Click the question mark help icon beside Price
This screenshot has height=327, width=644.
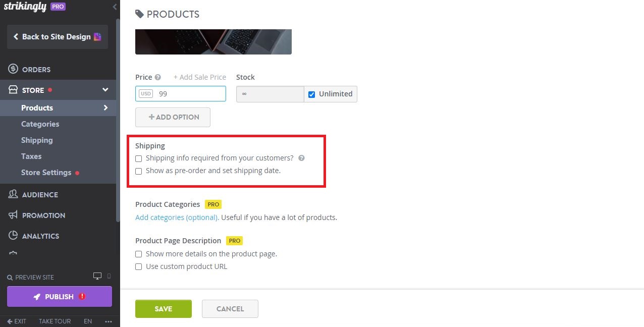pos(157,77)
